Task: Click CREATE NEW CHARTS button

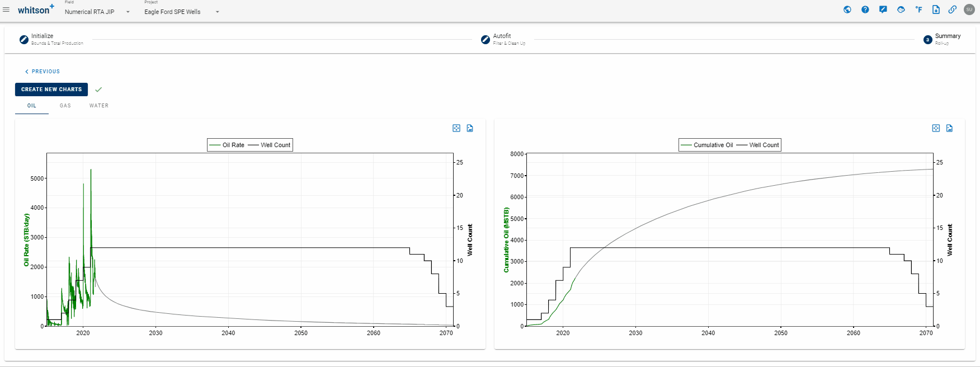Action: coord(51,90)
